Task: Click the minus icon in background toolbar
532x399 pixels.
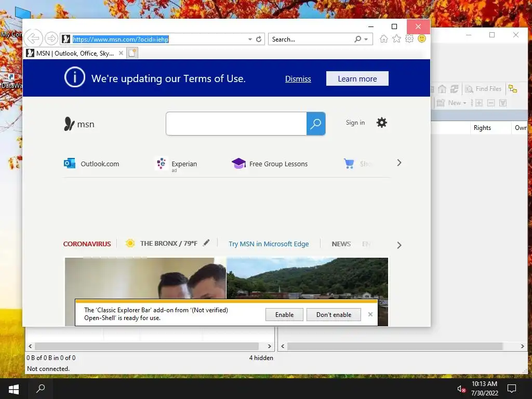Action: (490, 103)
